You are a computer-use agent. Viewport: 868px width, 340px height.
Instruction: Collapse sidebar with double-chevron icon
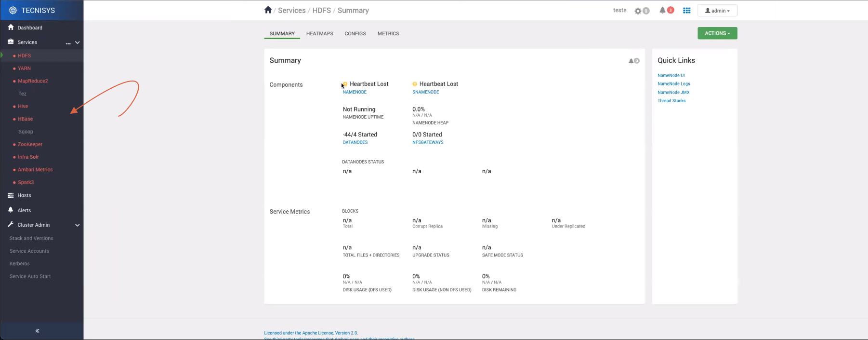pos(38,331)
